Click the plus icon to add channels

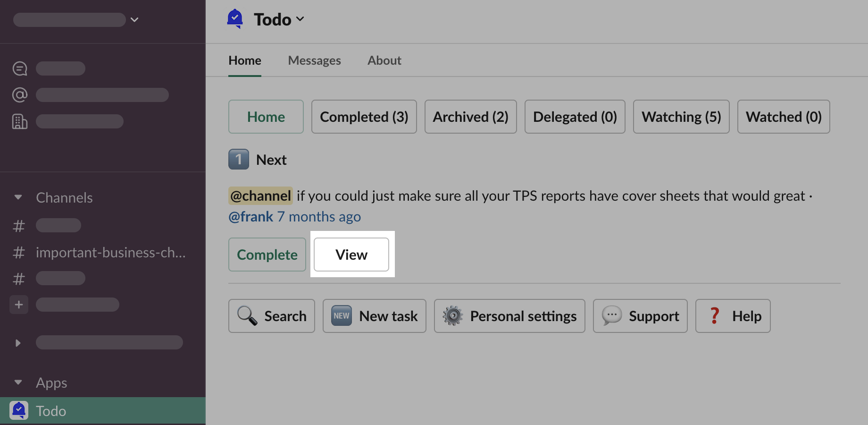point(19,305)
